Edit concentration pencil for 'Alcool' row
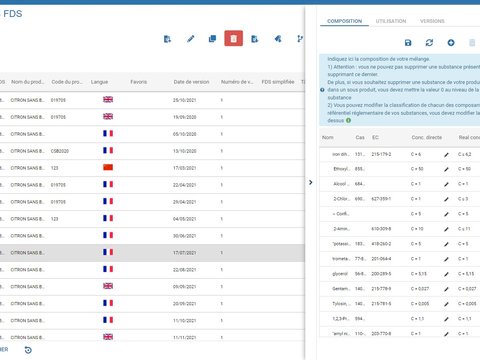Viewport: 480px width, 360px height. 446,184
